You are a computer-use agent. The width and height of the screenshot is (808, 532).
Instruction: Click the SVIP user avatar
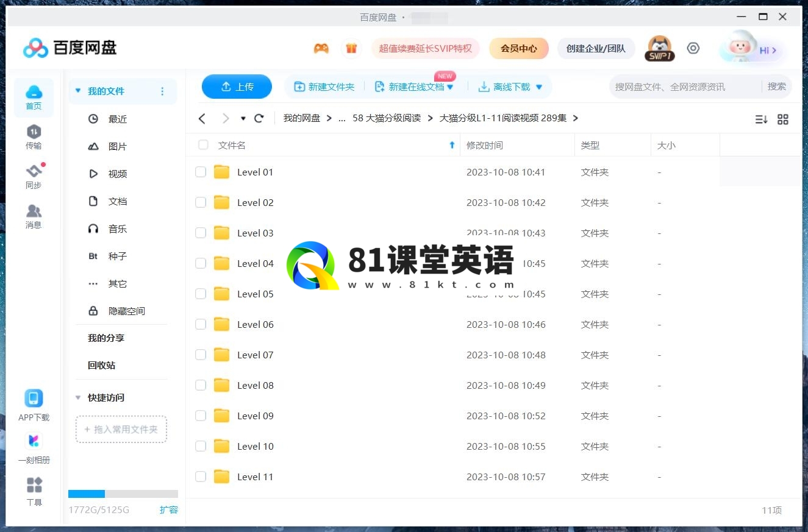pos(659,48)
